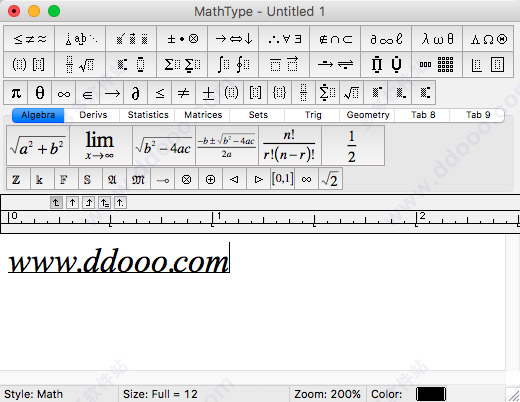
Task: Open the matrix templates palette
Action: (x=437, y=64)
